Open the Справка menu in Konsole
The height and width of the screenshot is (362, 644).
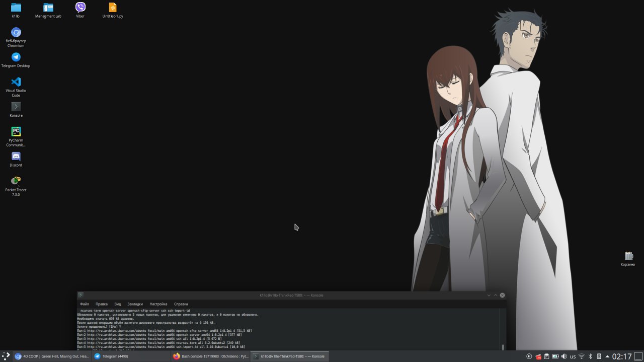[x=181, y=304]
